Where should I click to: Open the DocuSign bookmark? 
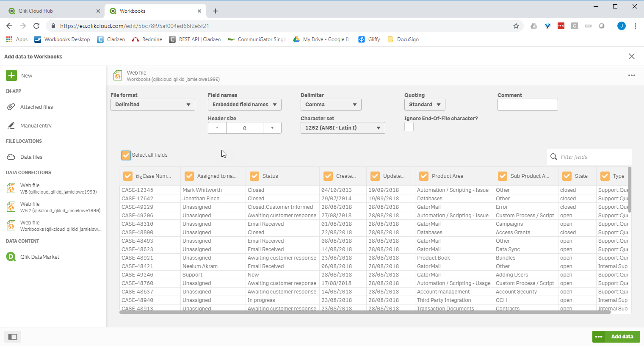(403, 39)
